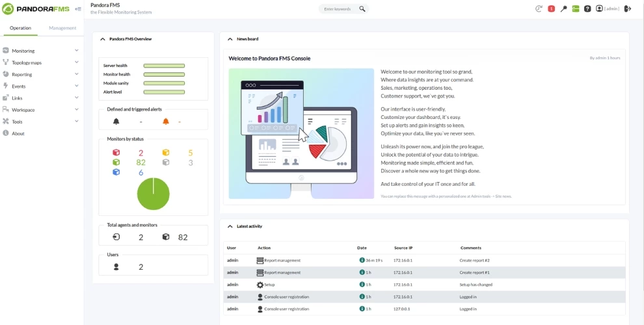644x325 pixels.
Task: Open the help question mark icon
Action: click(588, 8)
